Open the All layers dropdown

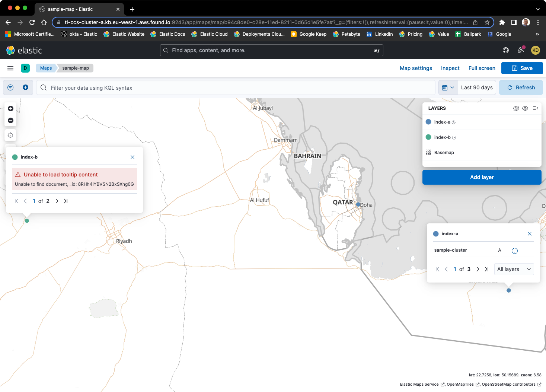[x=514, y=269]
